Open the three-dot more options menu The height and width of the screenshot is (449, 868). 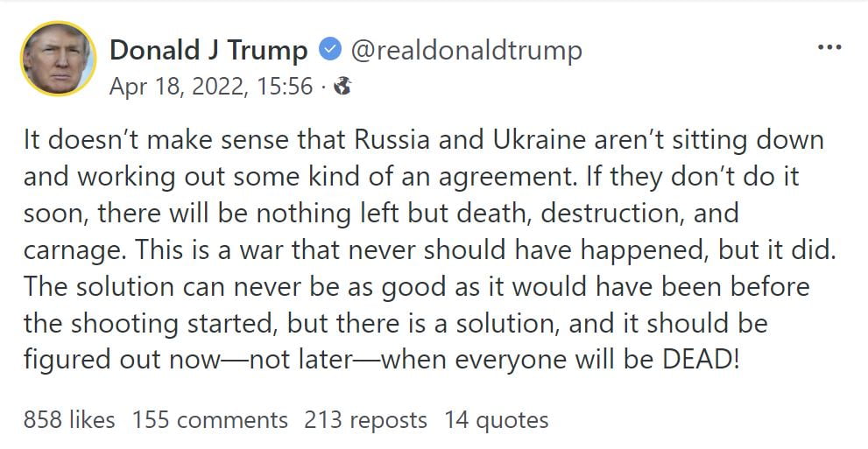(x=829, y=46)
